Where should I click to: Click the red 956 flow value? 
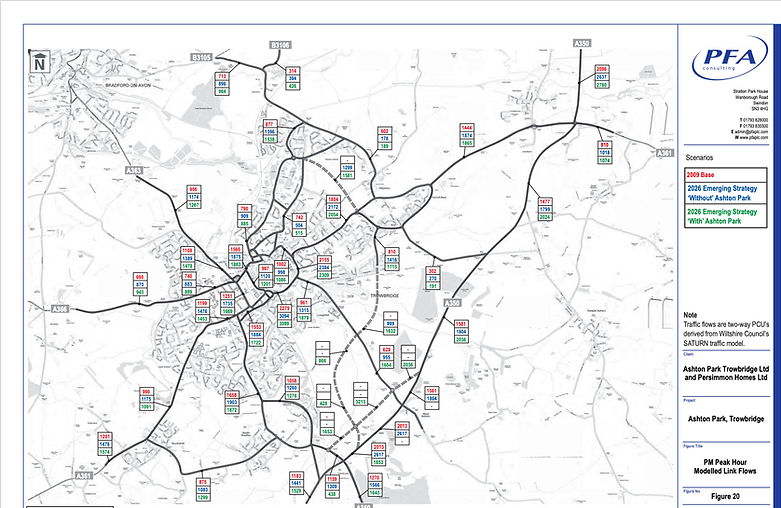194,189
